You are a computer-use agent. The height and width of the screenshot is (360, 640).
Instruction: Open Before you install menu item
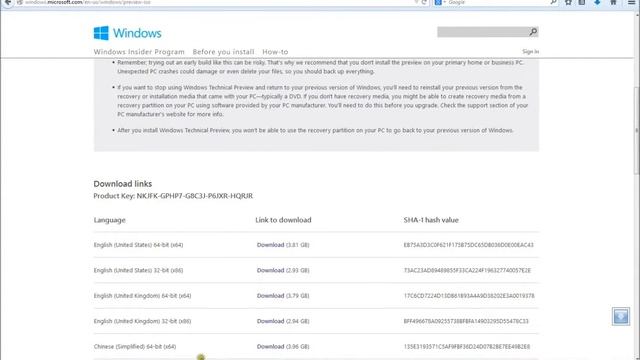click(x=223, y=52)
